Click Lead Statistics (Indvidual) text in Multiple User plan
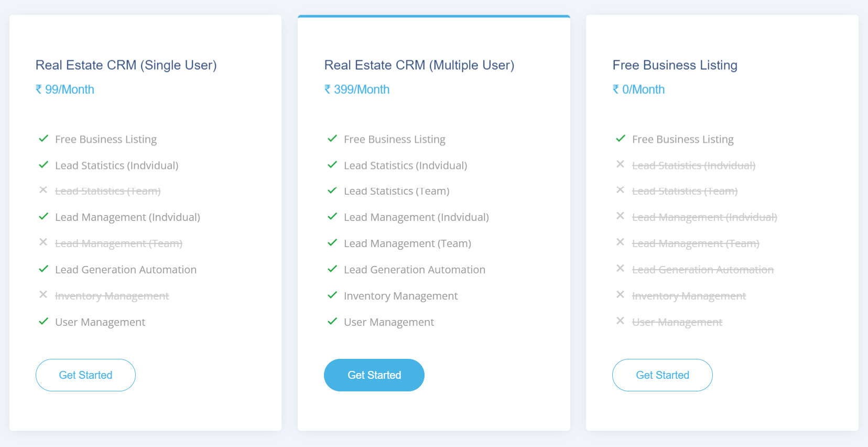This screenshot has height=447, width=868. [406, 165]
